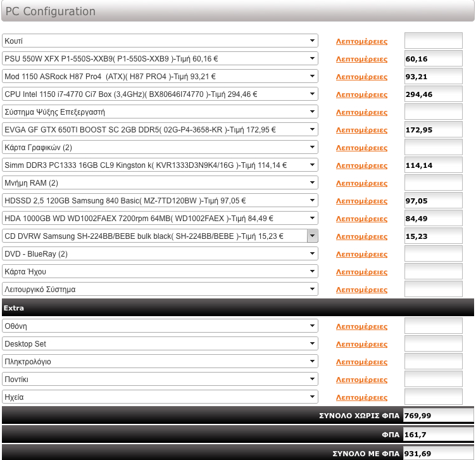Screen dimensions: 476x460
Task: Click Λεπτομέρειες link for Μνήμη RAM (2)
Action: 361,183
